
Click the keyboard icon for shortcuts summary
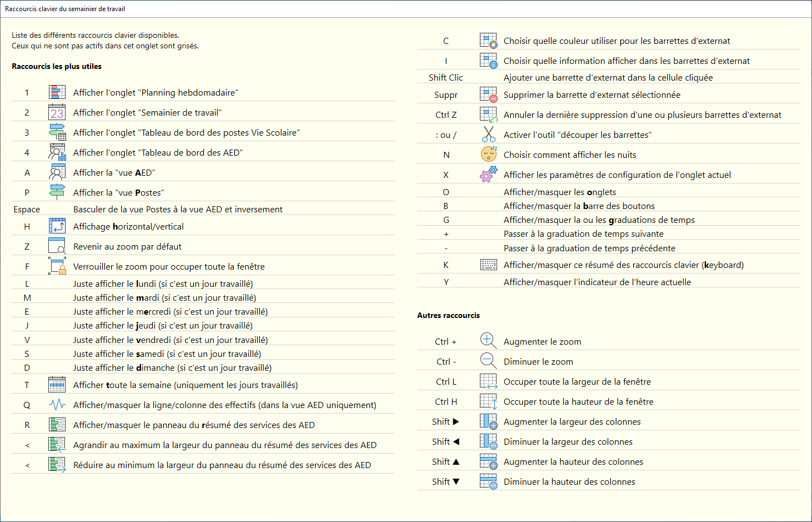coord(488,265)
